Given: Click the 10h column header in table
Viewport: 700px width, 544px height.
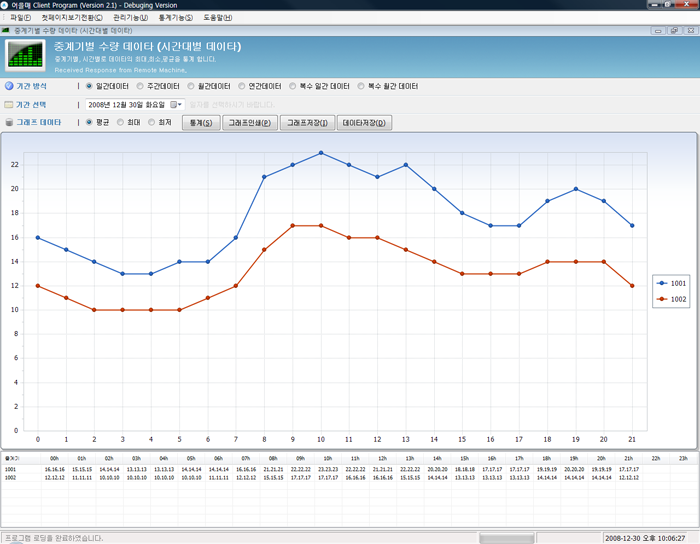Looking at the screenshot, I should pos(328,458).
